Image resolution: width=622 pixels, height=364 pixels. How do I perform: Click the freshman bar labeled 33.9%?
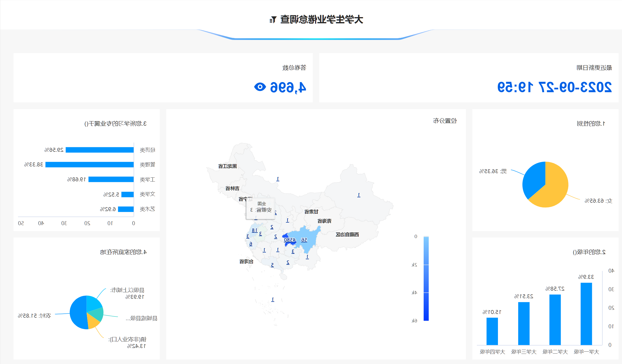click(586, 313)
